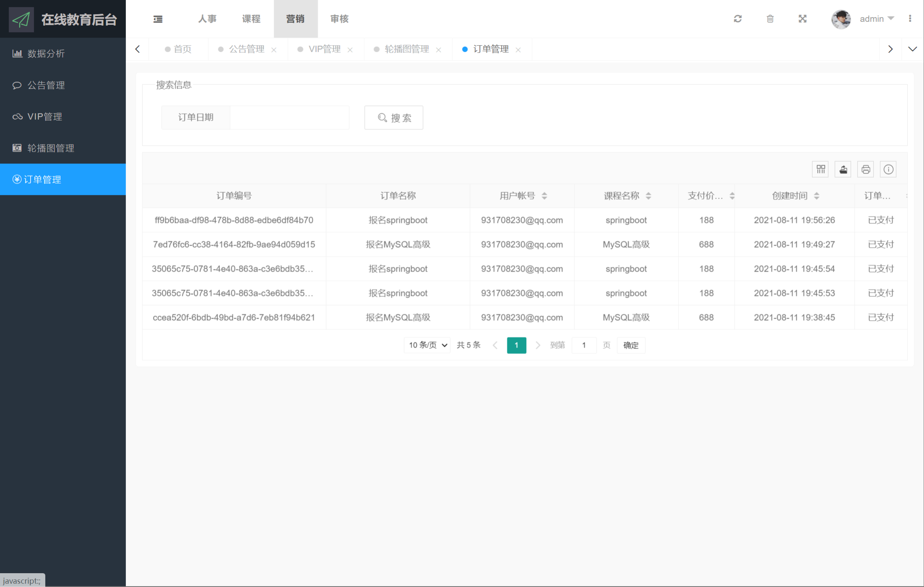The image size is (924, 587).
Task: Sort by 创建时间 column
Action: coord(817,196)
